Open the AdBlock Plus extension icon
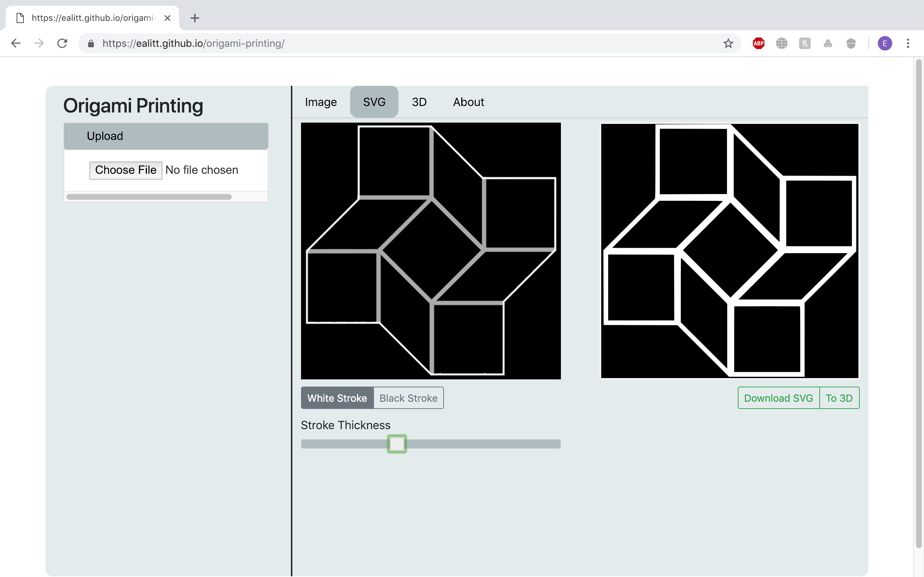Screen dimensions: 924x577 [x=758, y=44]
